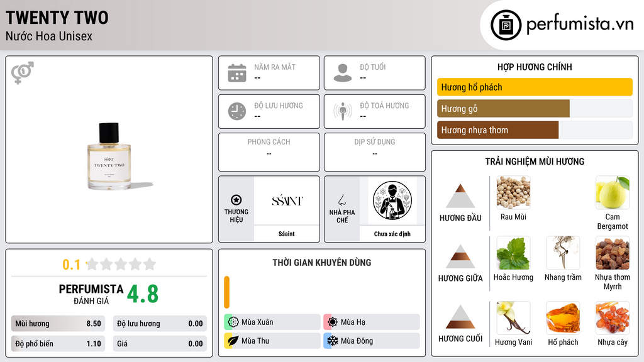Viewport: 644px width, 362px height.
Task: Click the Phong cách info box
Action: tap(269, 152)
